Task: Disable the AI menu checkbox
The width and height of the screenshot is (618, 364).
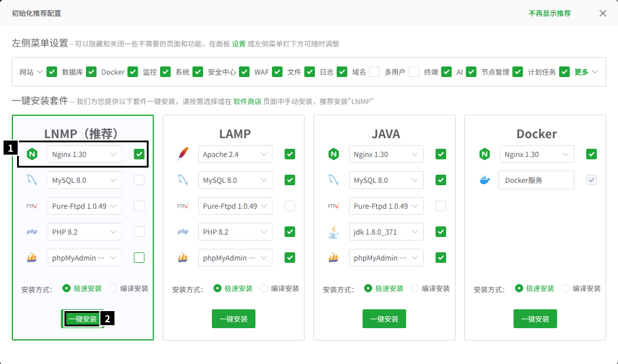Action: (x=471, y=72)
